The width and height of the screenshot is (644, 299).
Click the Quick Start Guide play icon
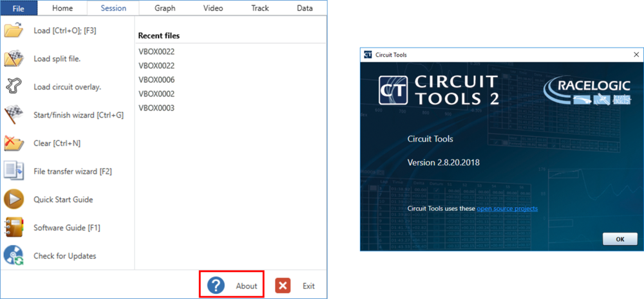tap(14, 199)
